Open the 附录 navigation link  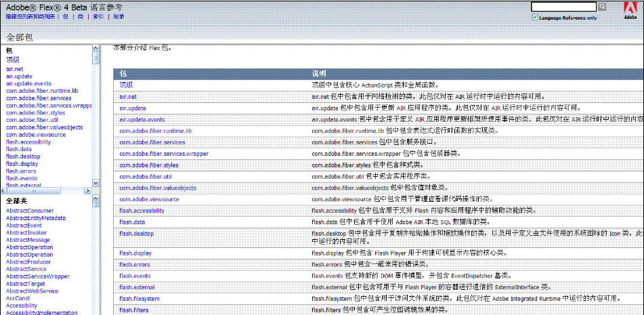pos(119,17)
